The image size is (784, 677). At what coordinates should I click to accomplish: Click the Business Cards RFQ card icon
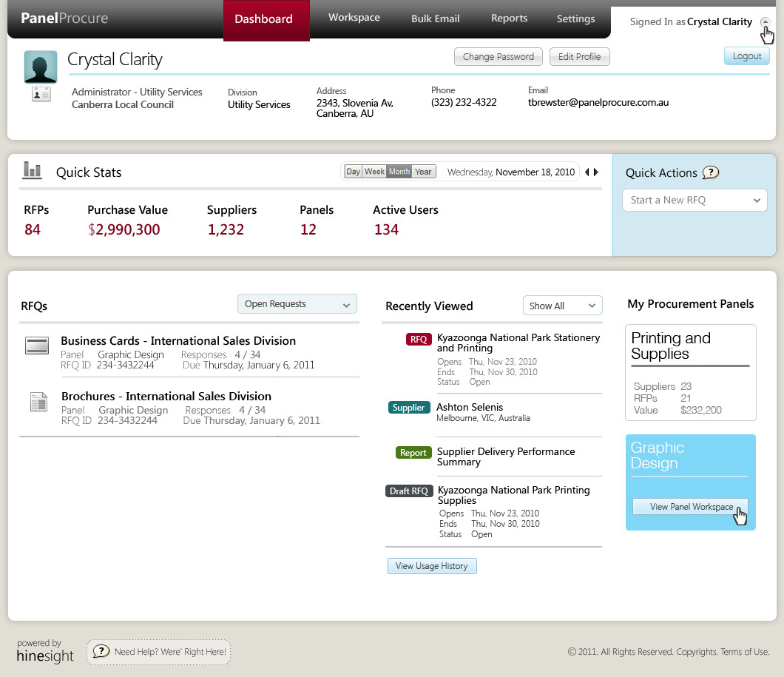click(37, 346)
